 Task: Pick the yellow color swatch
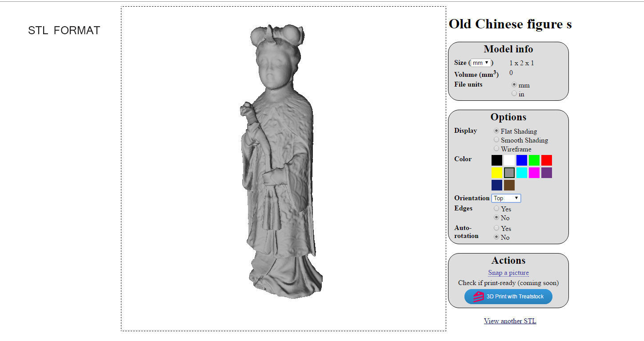pyautogui.click(x=497, y=173)
